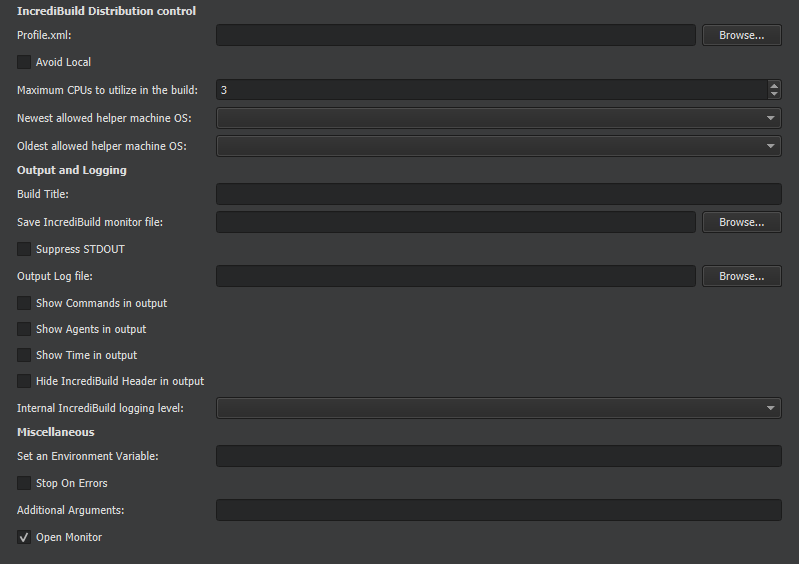Enable Stop On Errors option
The height and width of the screenshot is (564, 799).
tap(24, 483)
